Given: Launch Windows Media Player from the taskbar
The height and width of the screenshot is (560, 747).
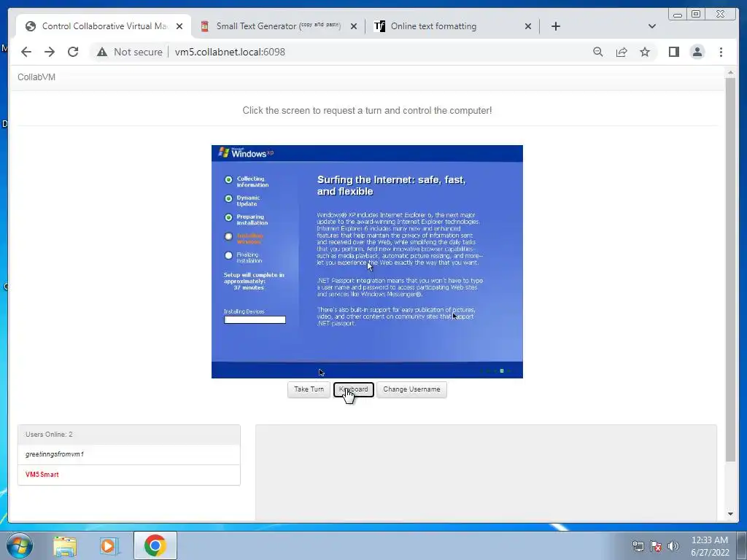Looking at the screenshot, I should (x=109, y=546).
